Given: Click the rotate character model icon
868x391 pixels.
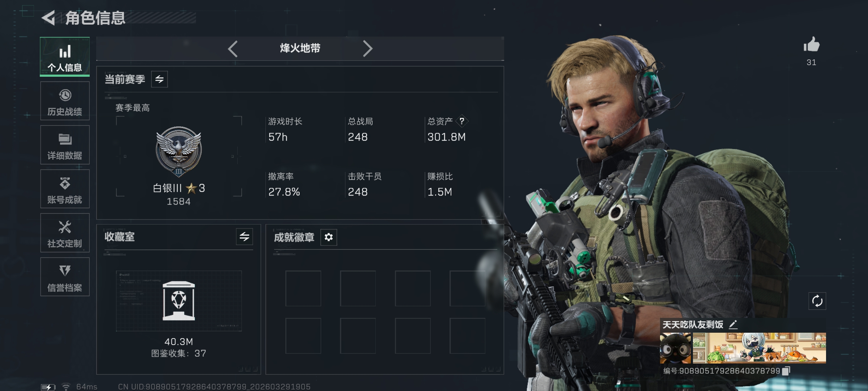Looking at the screenshot, I should [817, 301].
